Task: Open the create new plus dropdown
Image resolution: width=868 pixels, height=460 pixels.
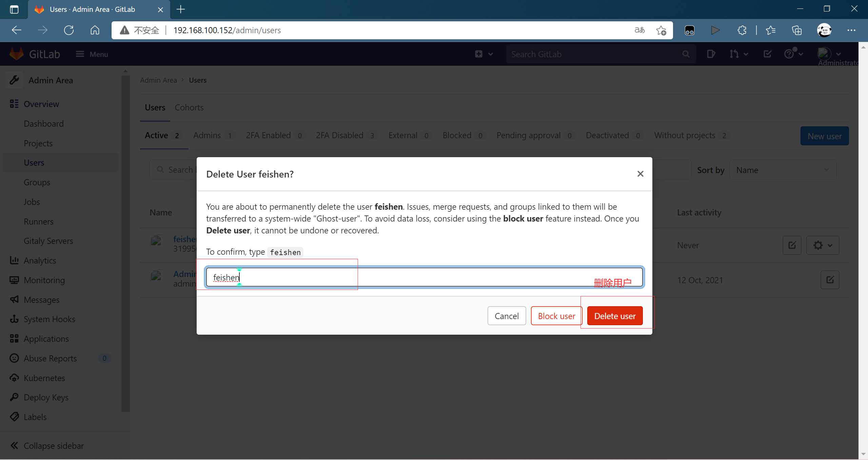Action: [x=484, y=54]
